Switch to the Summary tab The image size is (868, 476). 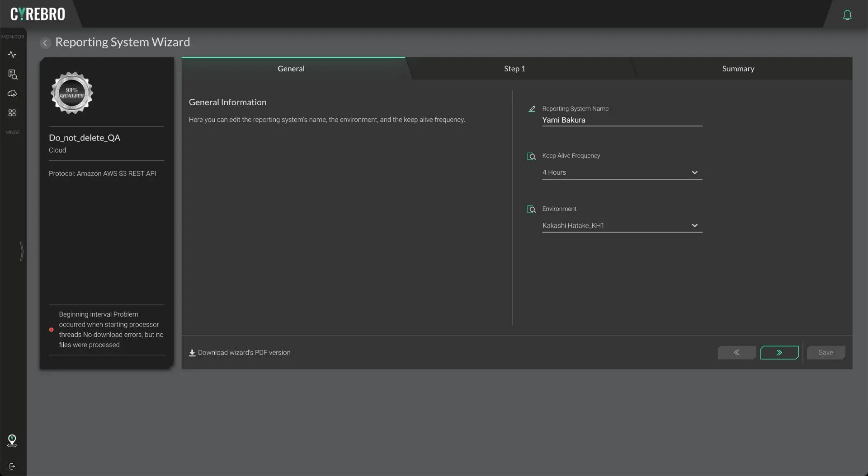coord(738,69)
